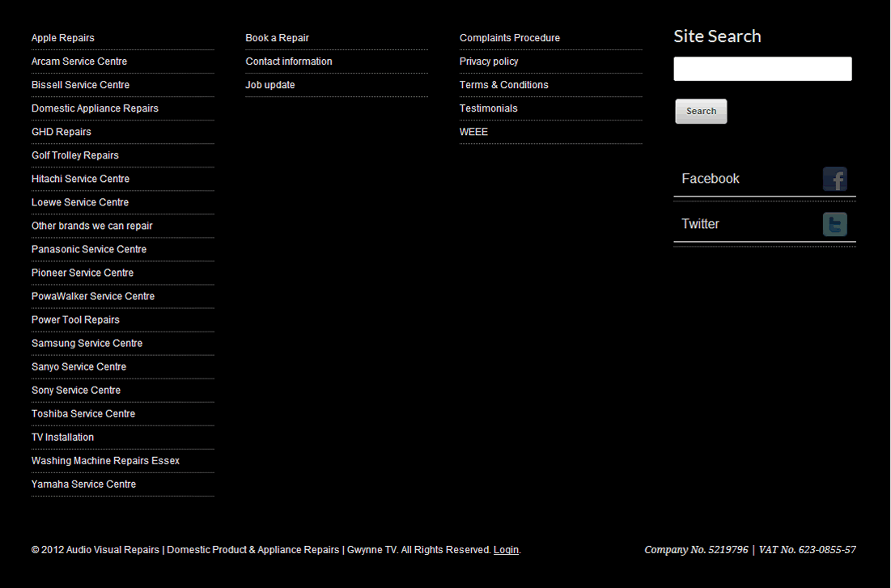Image resolution: width=891 pixels, height=588 pixels.
Task: Open the Twitter text link
Action: click(700, 224)
